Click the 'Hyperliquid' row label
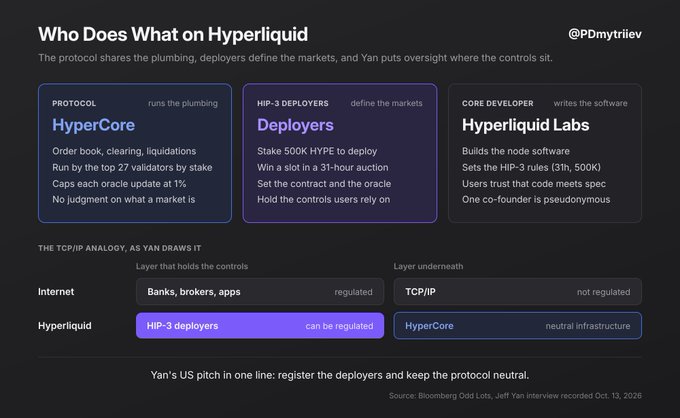The image size is (680, 418). click(x=65, y=326)
